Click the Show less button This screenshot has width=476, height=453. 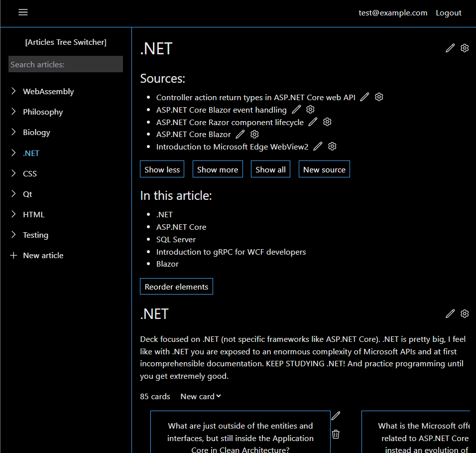tap(162, 169)
